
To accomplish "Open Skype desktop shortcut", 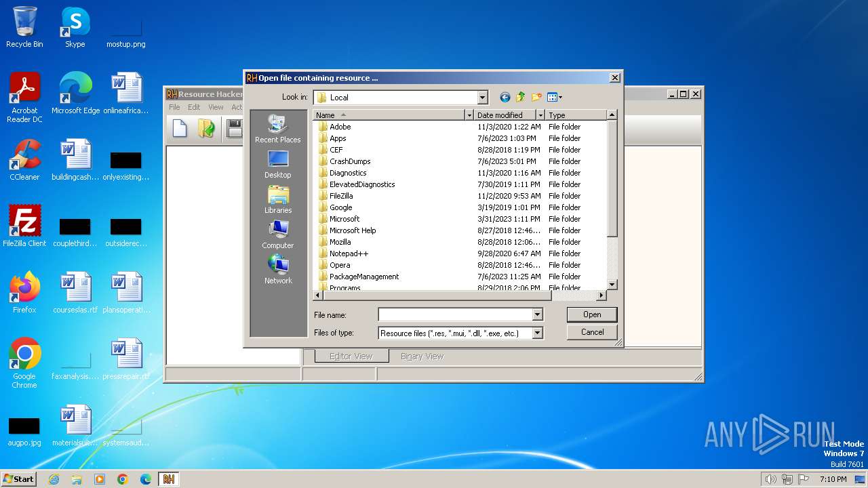I will tap(75, 28).
